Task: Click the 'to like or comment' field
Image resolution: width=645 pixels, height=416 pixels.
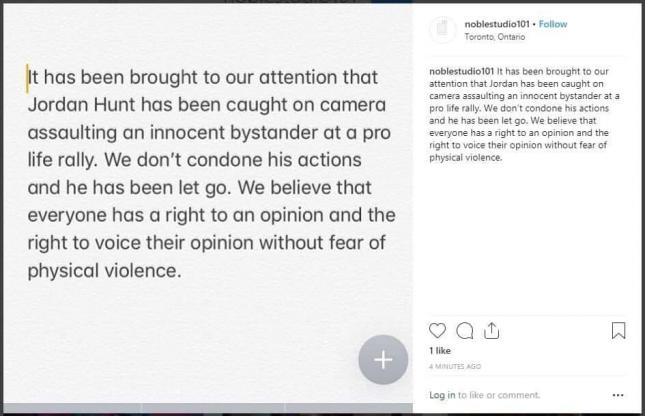Action: (500, 395)
